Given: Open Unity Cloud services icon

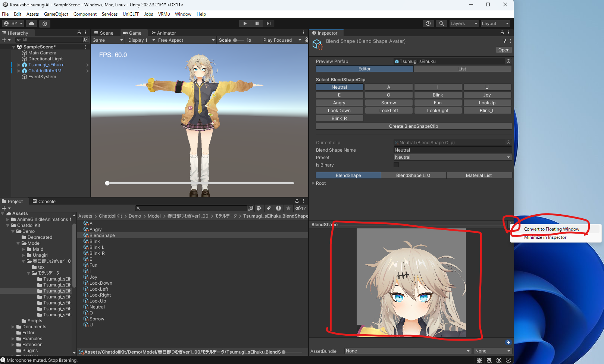Looking at the screenshot, I should coord(32,23).
